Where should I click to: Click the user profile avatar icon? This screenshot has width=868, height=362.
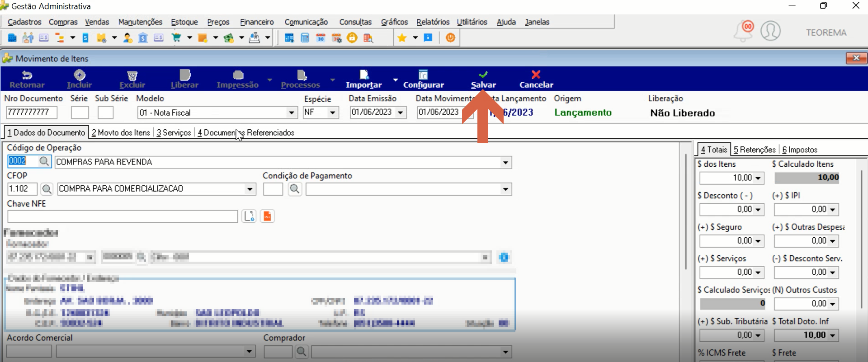pos(771,31)
